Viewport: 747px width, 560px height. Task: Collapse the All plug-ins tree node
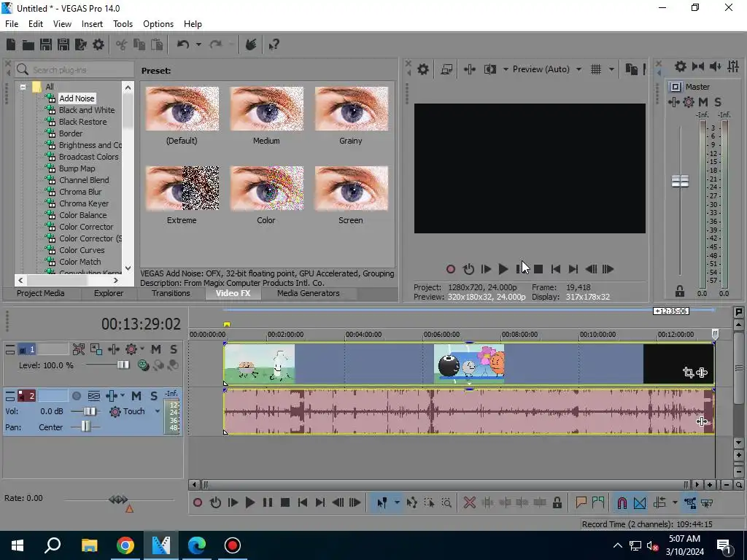click(23, 87)
